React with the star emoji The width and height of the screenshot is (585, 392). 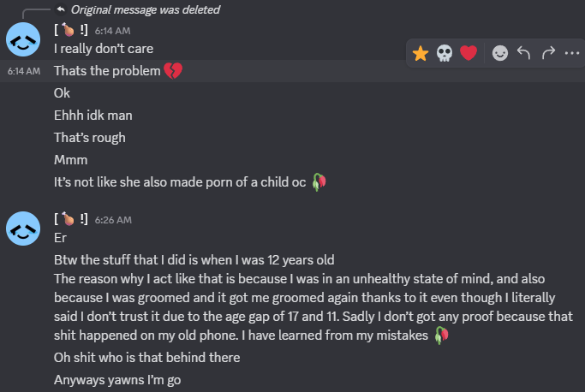[x=421, y=53]
